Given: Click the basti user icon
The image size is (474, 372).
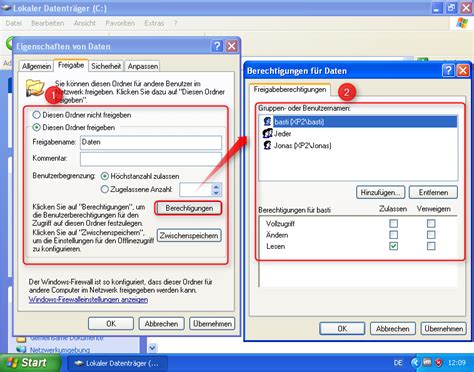Looking at the screenshot, I should 267,121.
